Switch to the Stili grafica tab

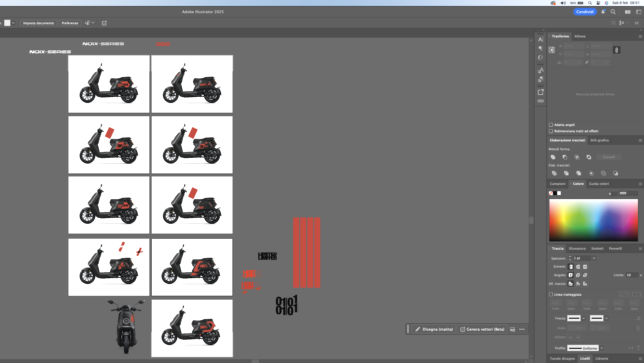tap(600, 140)
